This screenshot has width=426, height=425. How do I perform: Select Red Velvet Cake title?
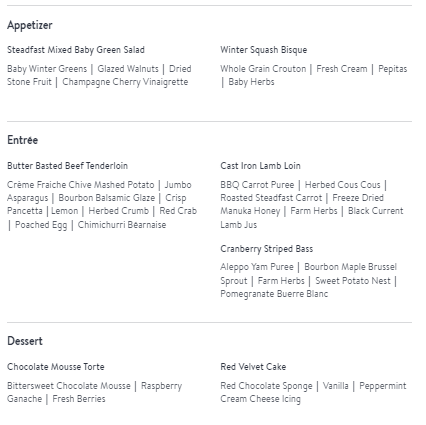pyautogui.click(x=253, y=367)
